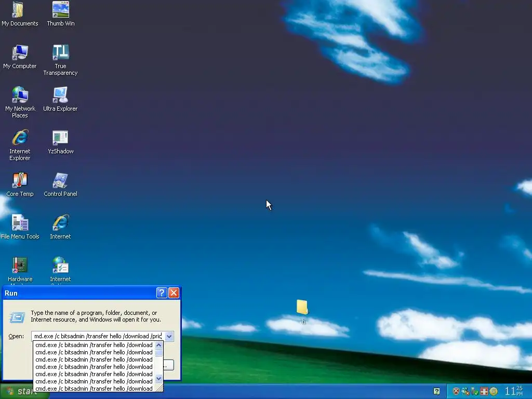Close the Run dialog
The width and height of the screenshot is (532, 399).
coord(174,293)
